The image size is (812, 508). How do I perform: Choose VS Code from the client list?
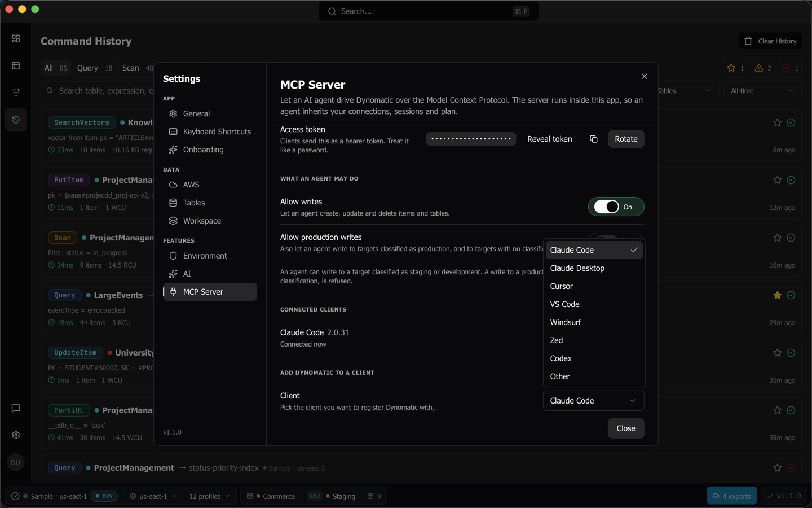point(594,304)
